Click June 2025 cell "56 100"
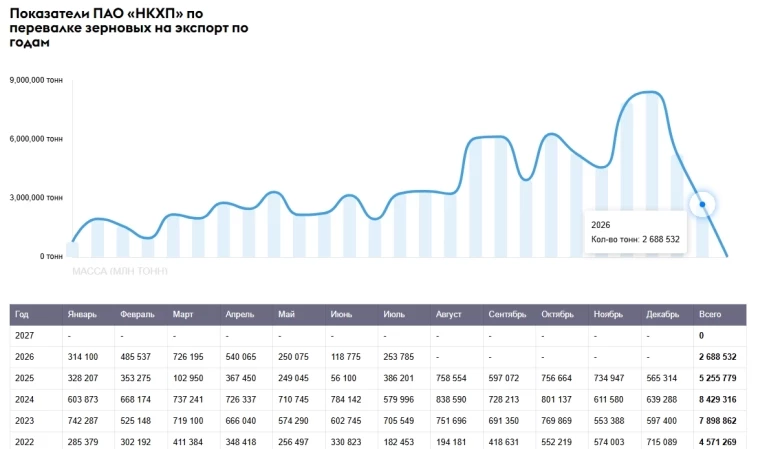Screen dimensions: 758x449 click(x=343, y=378)
